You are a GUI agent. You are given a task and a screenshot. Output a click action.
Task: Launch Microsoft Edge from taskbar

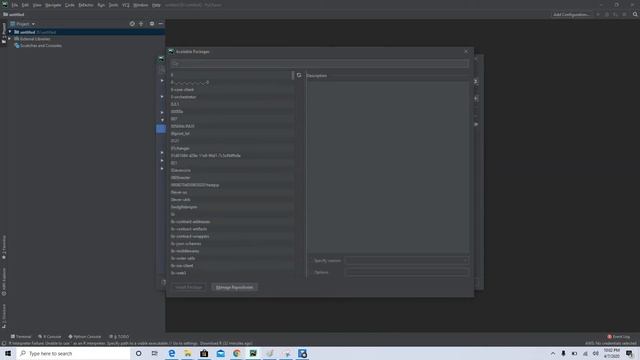172,353
